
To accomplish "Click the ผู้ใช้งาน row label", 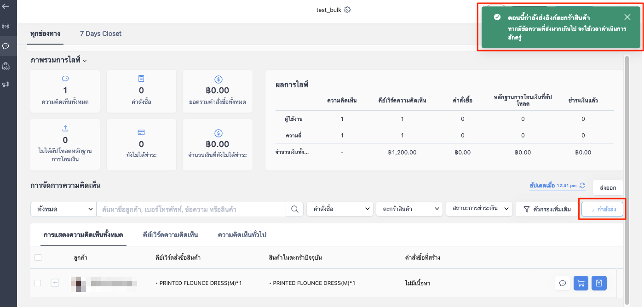I will 293,119.
